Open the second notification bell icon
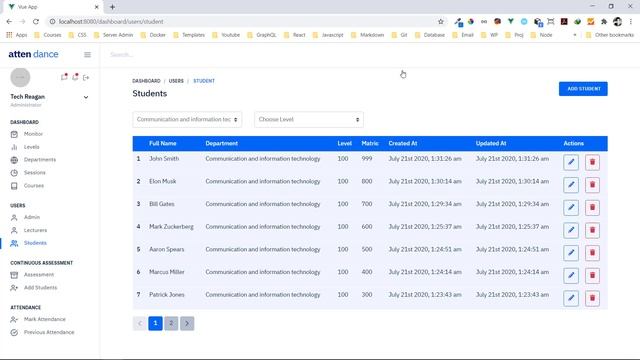Screen dimensions: 640x360 (x=75, y=77)
